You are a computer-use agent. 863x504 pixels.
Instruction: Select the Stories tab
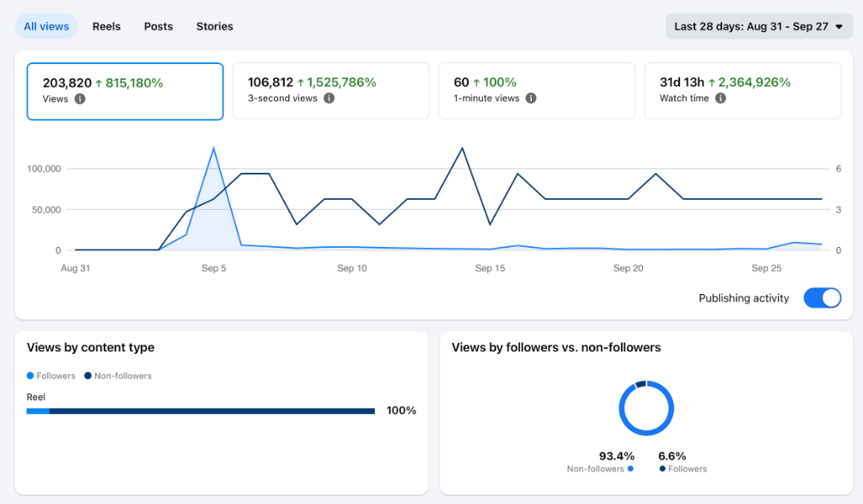pyautogui.click(x=215, y=26)
